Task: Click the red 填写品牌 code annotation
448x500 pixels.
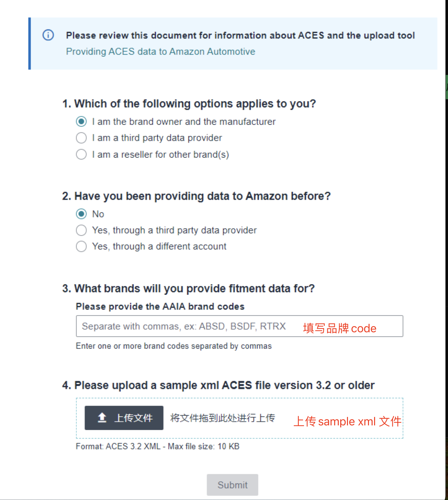Action: tap(339, 328)
